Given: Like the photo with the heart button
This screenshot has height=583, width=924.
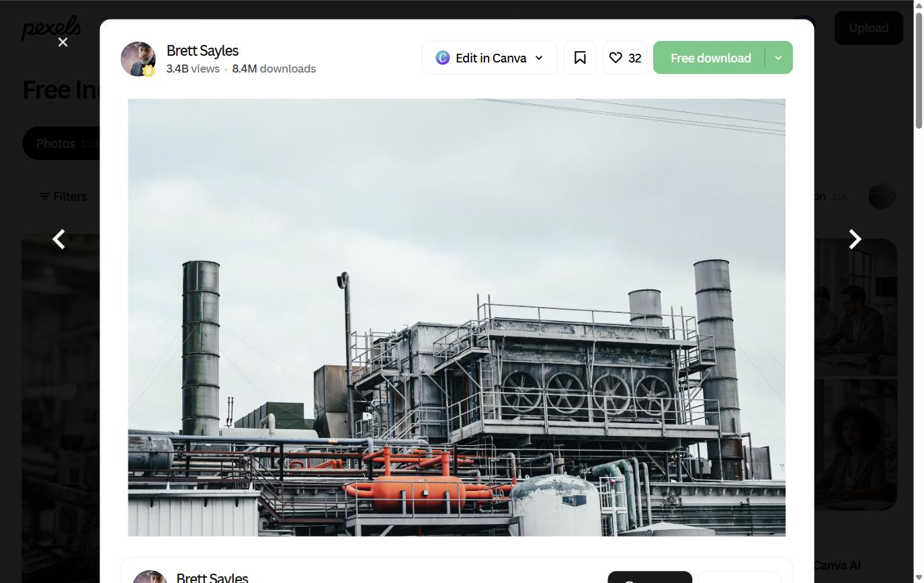Looking at the screenshot, I should pos(625,58).
